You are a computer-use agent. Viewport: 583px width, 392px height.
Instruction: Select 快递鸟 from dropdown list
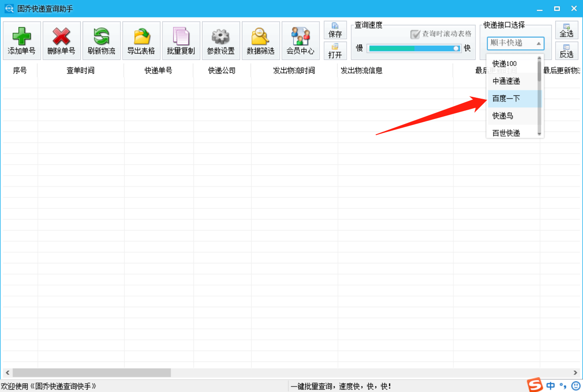point(512,116)
